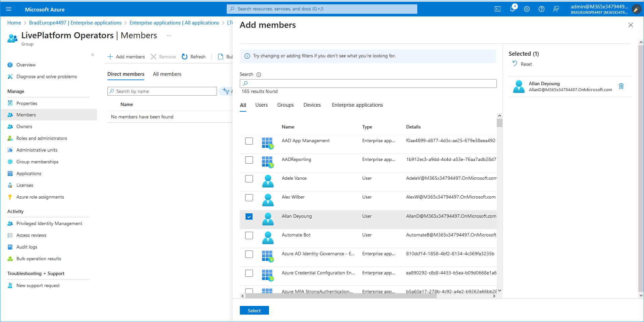Open BradEurope4497 Enterprise applications breadcrumb
Screen dimensions: 644x322
click(x=75, y=23)
